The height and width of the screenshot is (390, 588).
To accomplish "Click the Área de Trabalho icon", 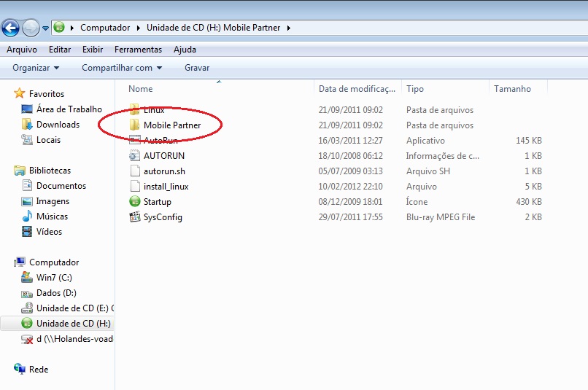I will [x=26, y=109].
